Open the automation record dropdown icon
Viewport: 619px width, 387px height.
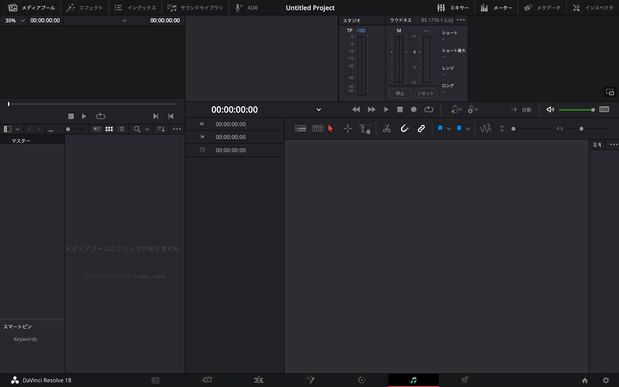(472, 109)
